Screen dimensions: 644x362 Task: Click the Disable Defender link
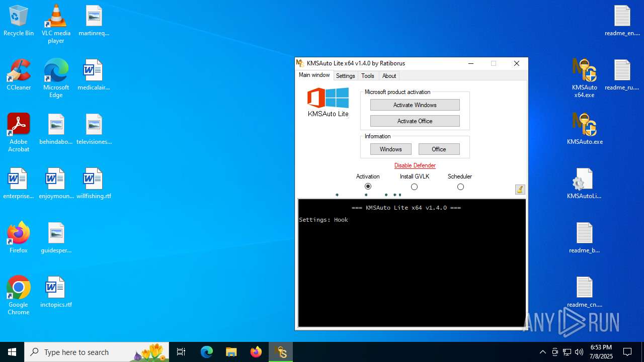[415, 165]
